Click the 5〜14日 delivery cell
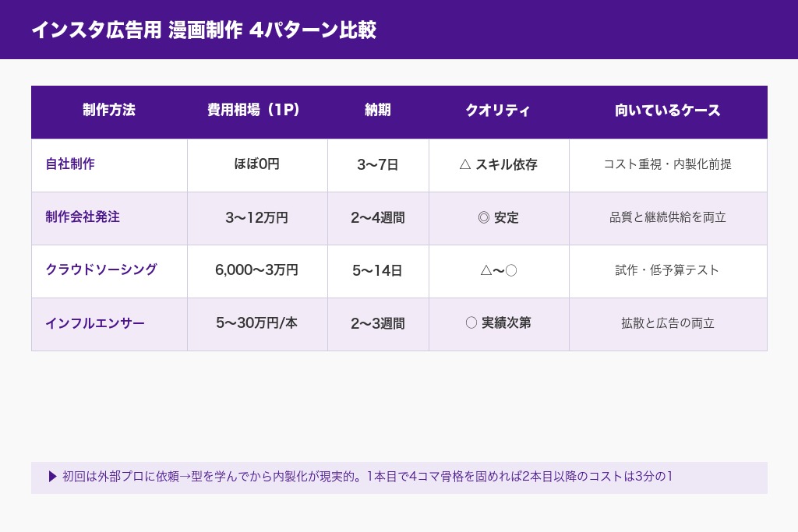This screenshot has width=798, height=532. pos(378,272)
